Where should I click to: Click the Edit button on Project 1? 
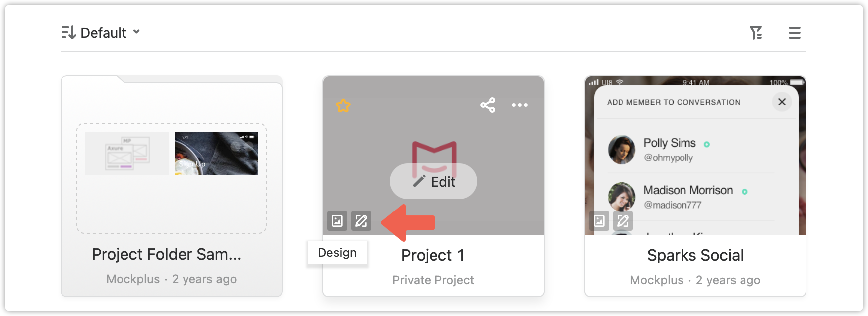click(x=434, y=182)
